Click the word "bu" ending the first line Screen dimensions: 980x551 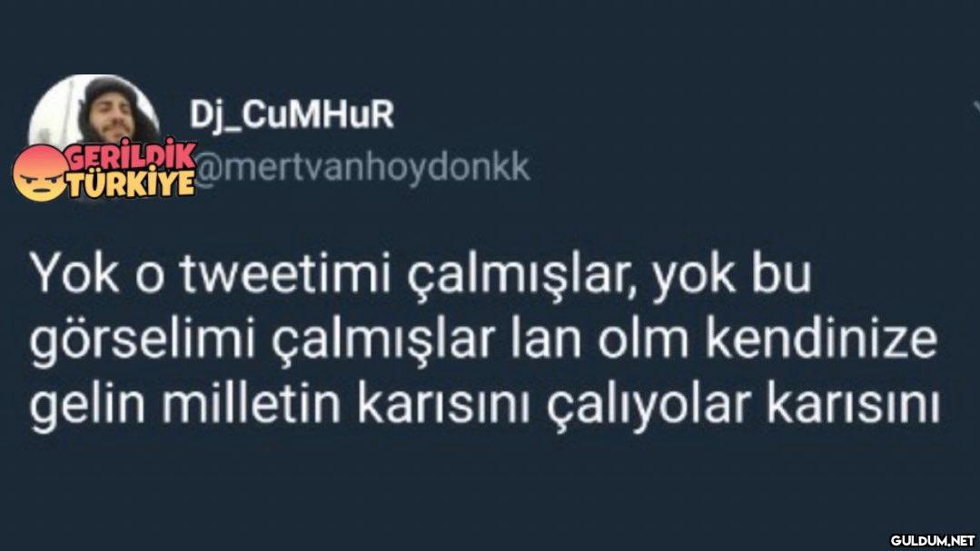[x=780, y=273]
